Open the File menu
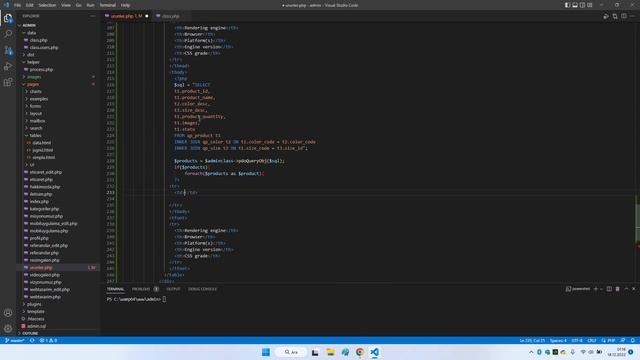This screenshot has width=640, height=360. [x=18, y=5]
